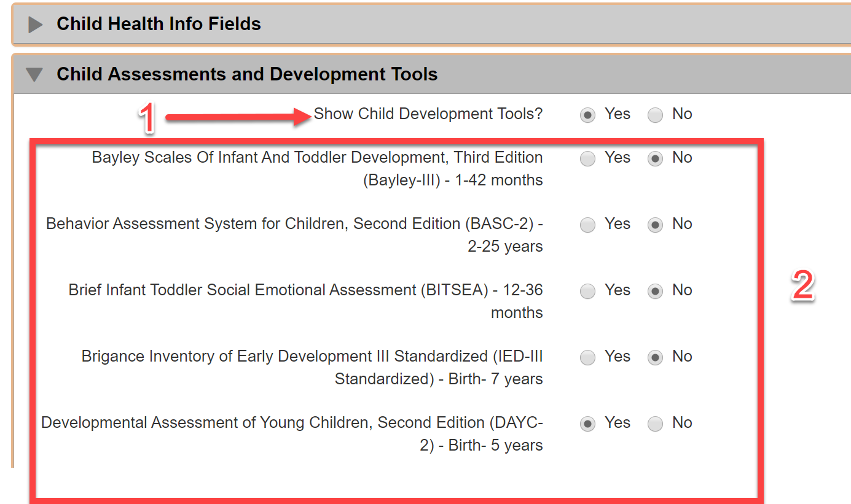Click the Bayley Scales Of Infant label
This screenshot has width=851, height=504.
point(317,169)
